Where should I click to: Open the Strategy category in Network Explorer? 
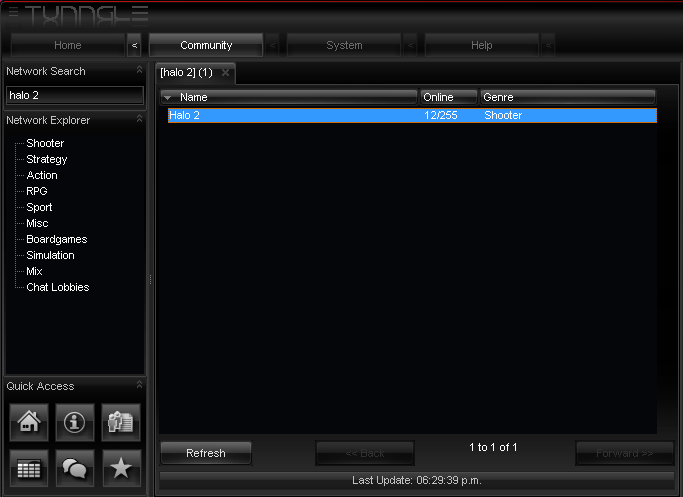tap(47, 159)
